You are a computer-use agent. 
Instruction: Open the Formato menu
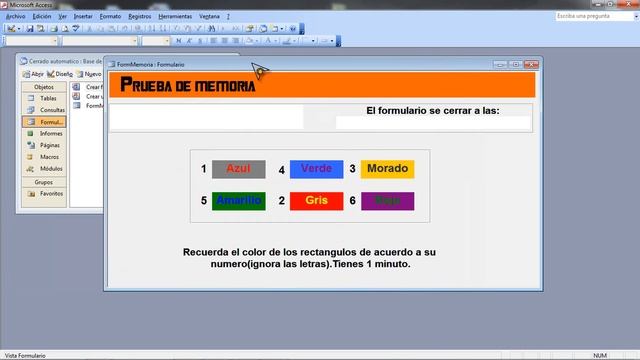110,16
